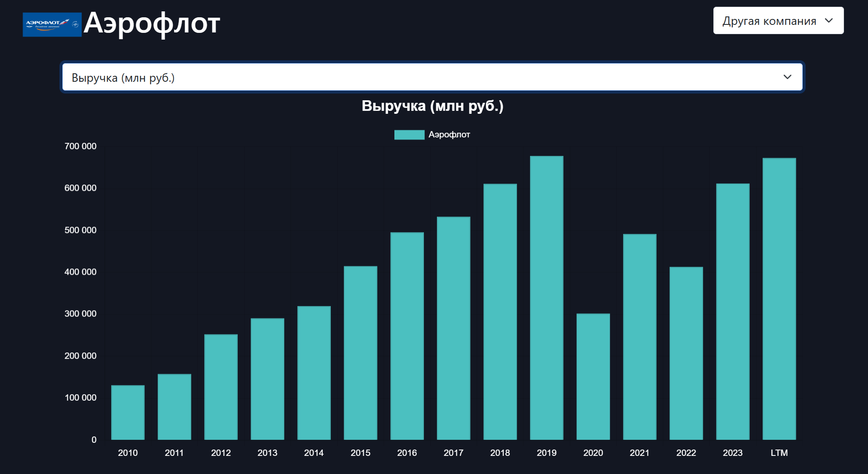
Task: Click the '600 000' y-axis label
Action: coord(80,188)
